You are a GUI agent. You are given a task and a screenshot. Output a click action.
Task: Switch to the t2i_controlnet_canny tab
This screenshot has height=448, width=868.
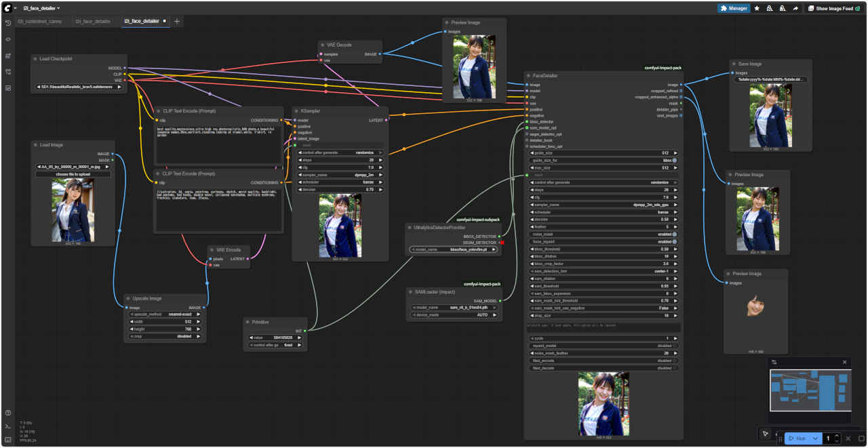39,22
